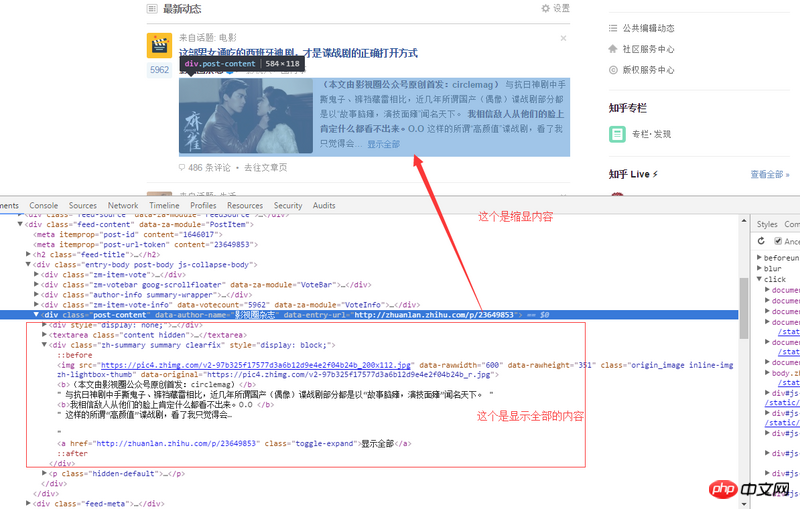
Task: Open the article title about 谍战剧
Action: click(298, 53)
